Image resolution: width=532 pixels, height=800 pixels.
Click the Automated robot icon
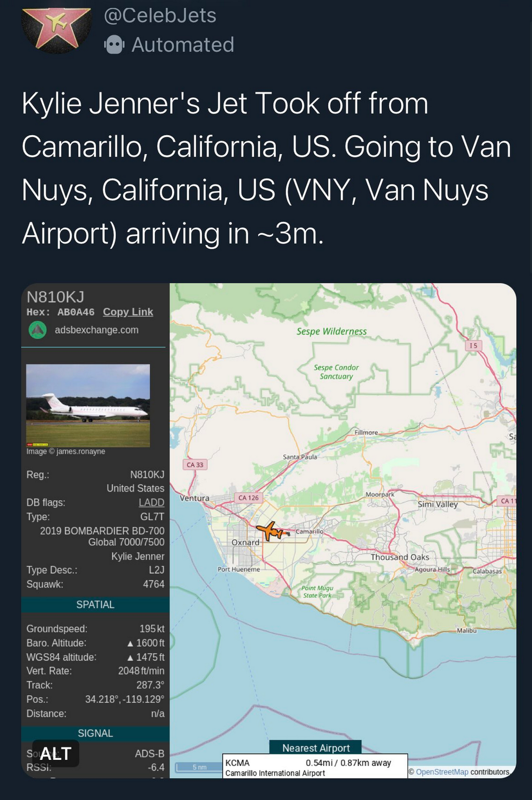[x=114, y=45]
